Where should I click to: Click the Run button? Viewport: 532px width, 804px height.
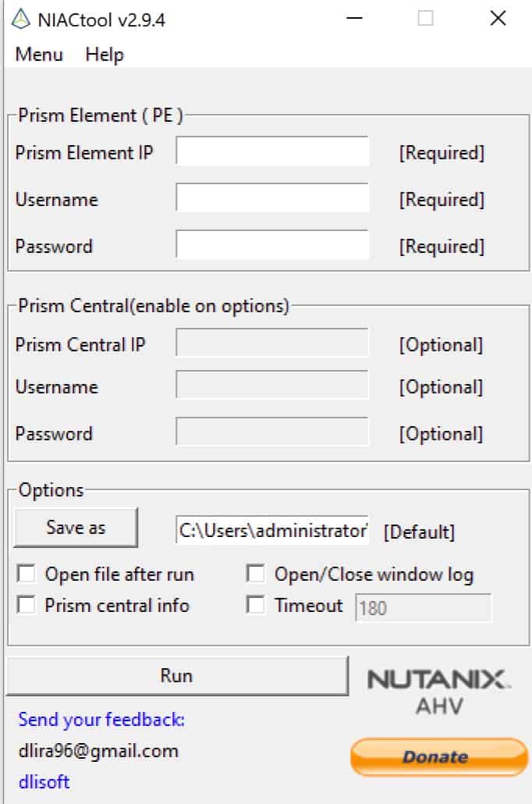pyautogui.click(x=177, y=676)
